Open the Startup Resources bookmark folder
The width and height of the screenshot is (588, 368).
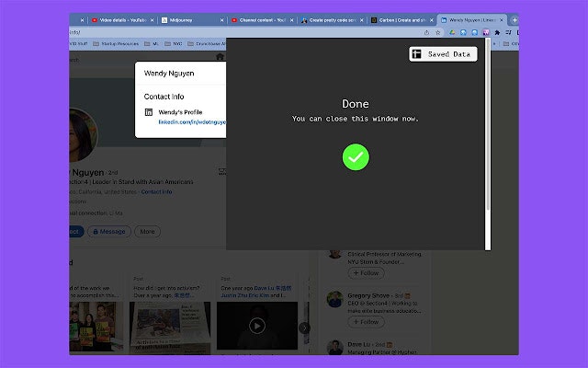[x=116, y=44]
